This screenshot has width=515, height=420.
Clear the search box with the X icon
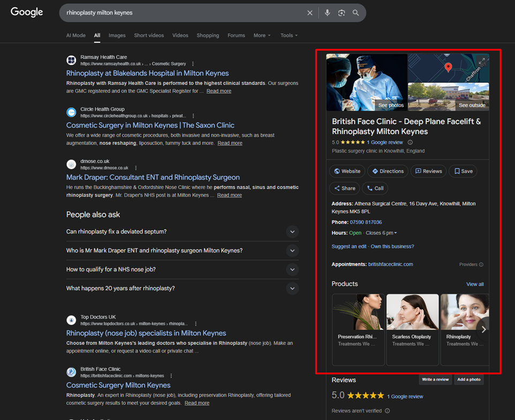(310, 13)
